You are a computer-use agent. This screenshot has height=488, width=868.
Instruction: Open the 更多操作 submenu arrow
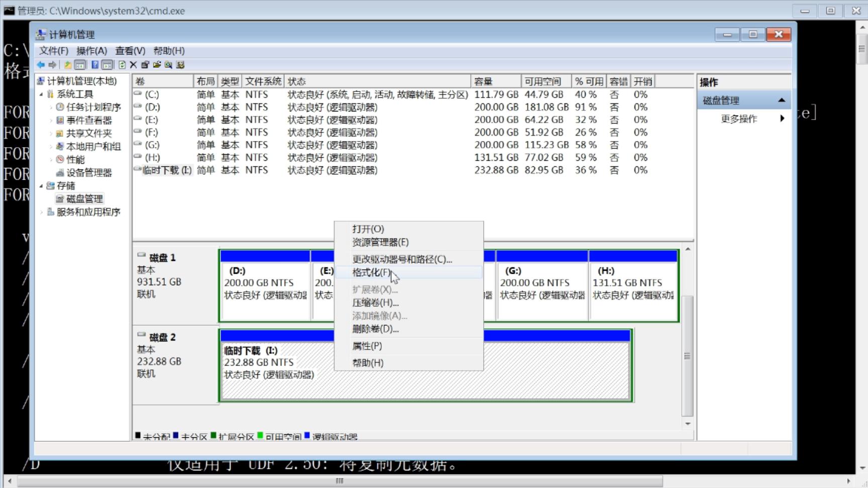click(x=782, y=118)
